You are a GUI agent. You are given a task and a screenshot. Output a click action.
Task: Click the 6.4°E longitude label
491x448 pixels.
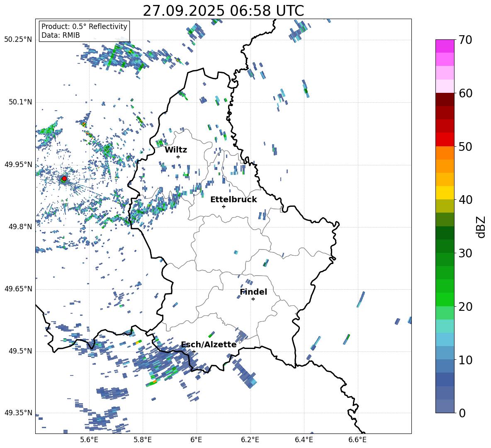304,440
